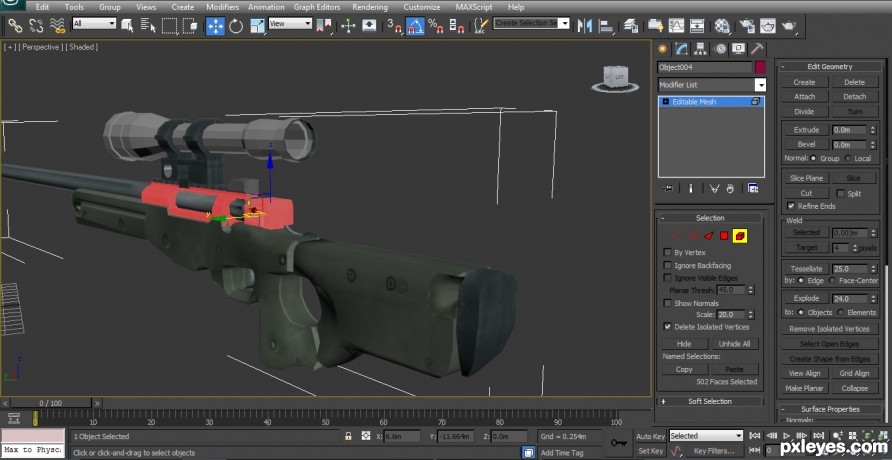
Task: Pick the Rectangular Selection Region tool
Action: coord(170,26)
